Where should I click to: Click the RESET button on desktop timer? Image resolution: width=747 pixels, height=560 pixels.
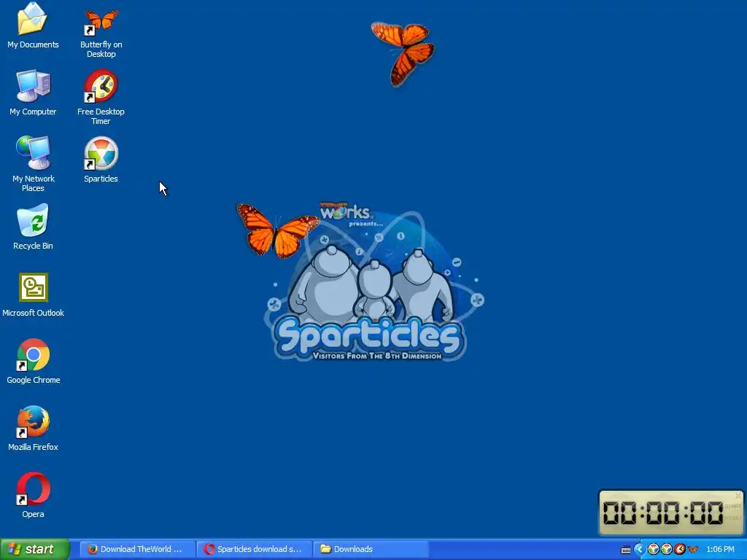pos(732,518)
